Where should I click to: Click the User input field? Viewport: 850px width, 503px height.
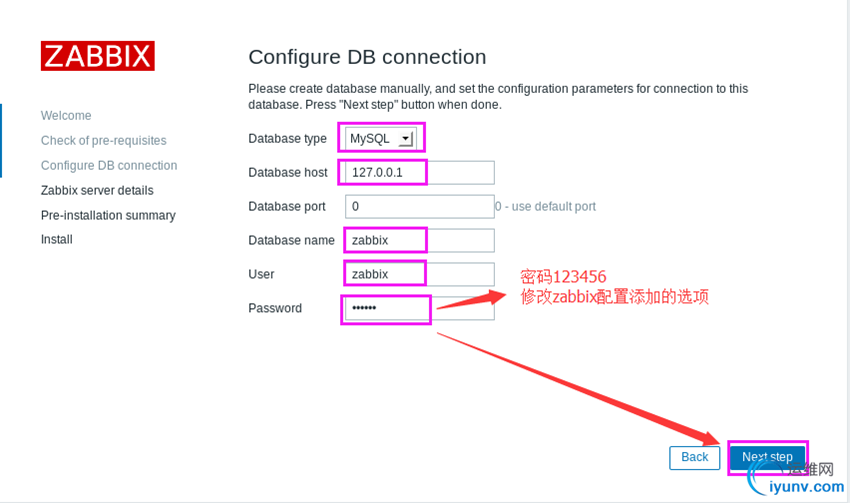pos(420,274)
